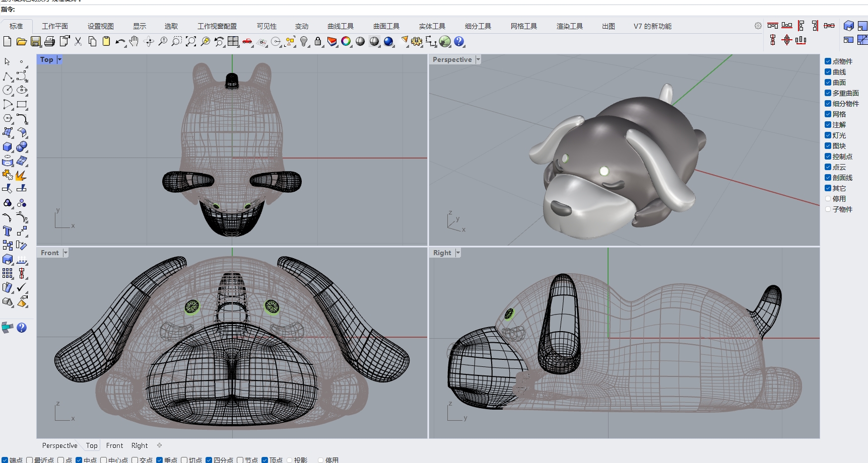Click the Perspective viewport title label
Image resolution: width=868 pixels, height=463 pixels.
point(452,59)
